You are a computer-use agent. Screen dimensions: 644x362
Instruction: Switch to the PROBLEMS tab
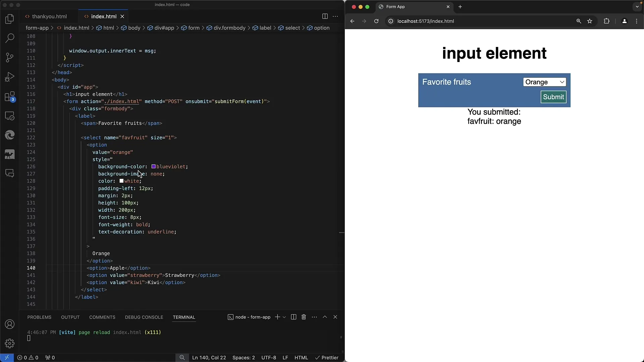point(39,317)
